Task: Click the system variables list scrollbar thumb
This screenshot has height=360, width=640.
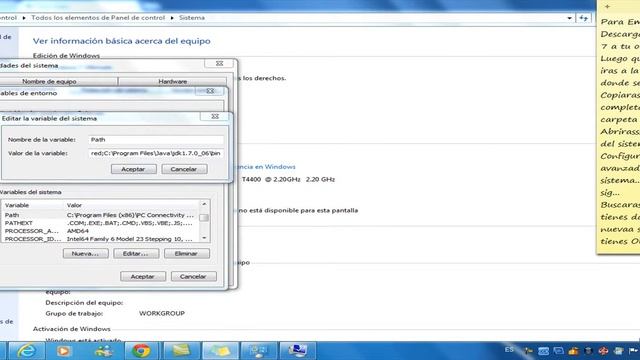Action: pos(204,218)
